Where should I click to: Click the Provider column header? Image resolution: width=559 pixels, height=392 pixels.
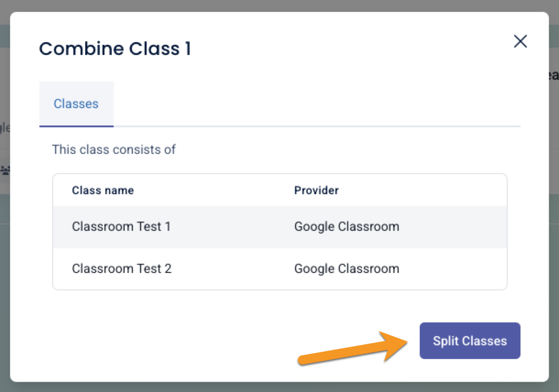tap(316, 191)
